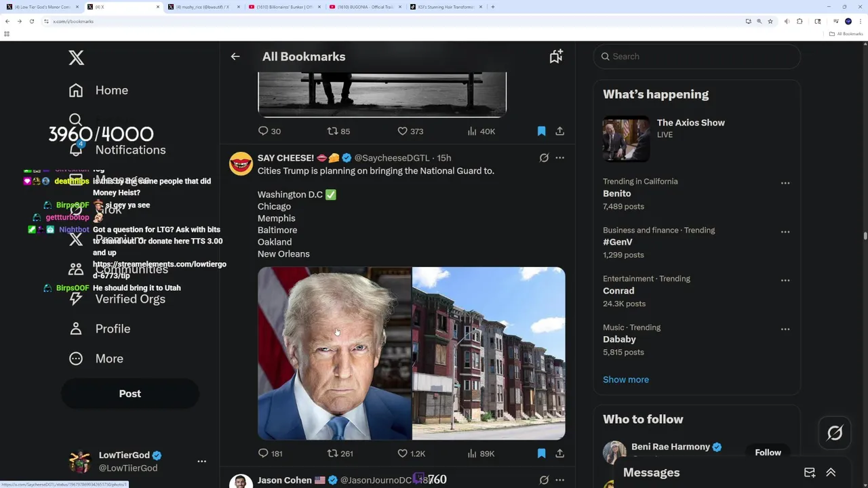Expand the Messages drawer
Screen dimensions: 868x488
pos(831,472)
